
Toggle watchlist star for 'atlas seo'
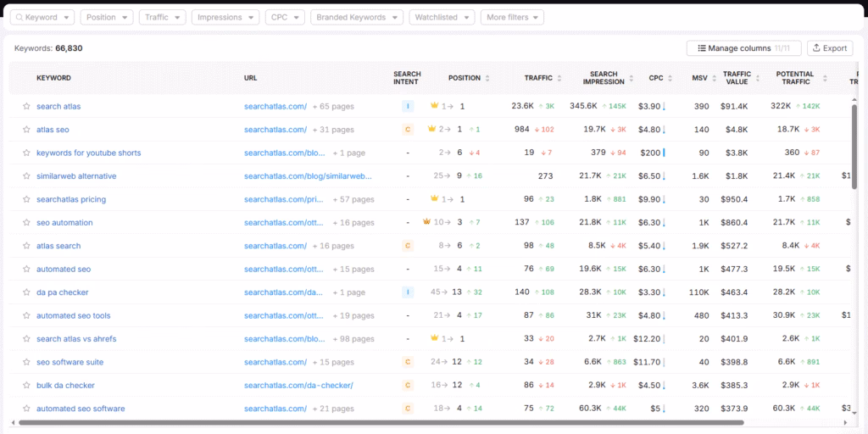tap(26, 130)
